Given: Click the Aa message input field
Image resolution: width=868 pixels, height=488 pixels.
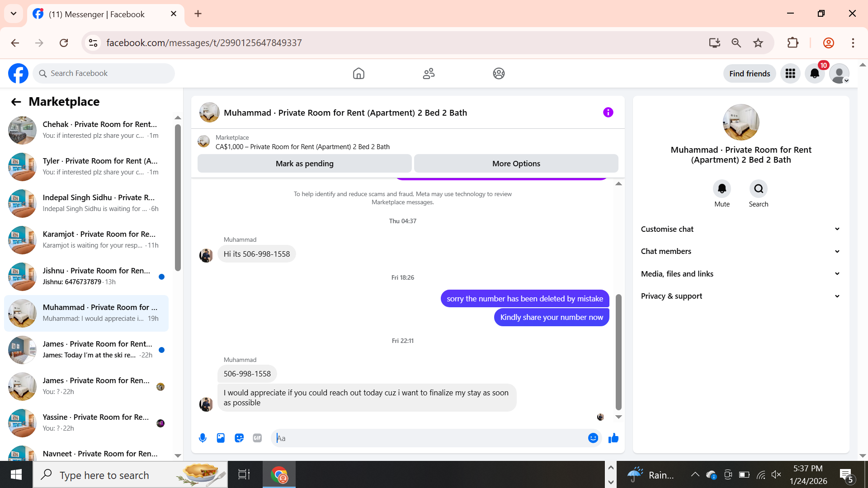Looking at the screenshot, I should (x=429, y=438).
